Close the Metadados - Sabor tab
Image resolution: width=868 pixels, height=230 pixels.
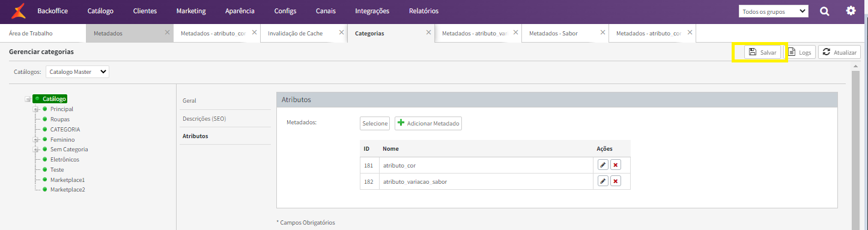(603, 32)
